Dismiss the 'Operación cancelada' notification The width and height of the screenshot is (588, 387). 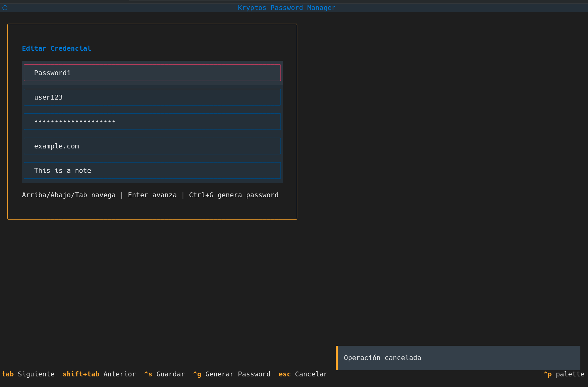coord(458,358)
